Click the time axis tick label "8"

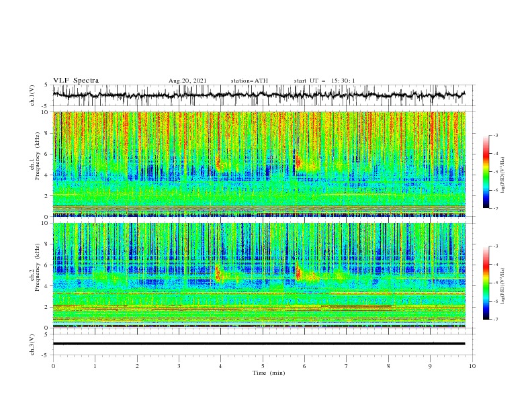tap(388, 366)
